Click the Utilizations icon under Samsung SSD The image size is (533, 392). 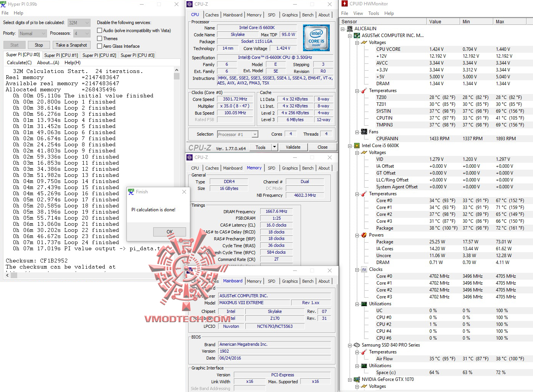pos(364,366)
